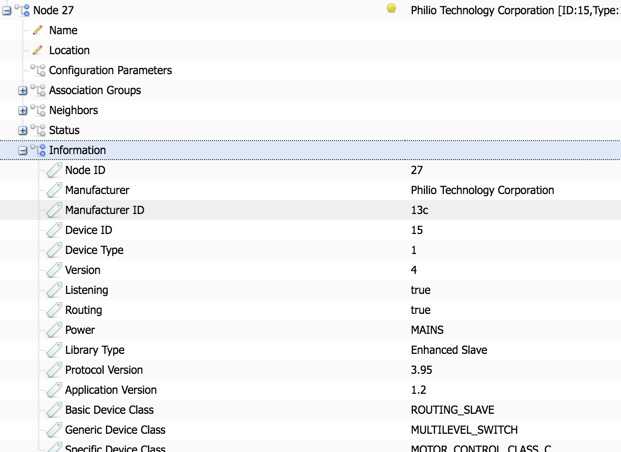Click the Listening value true
This screenshot has width=621, height=452.
click(x=421, y=290)
